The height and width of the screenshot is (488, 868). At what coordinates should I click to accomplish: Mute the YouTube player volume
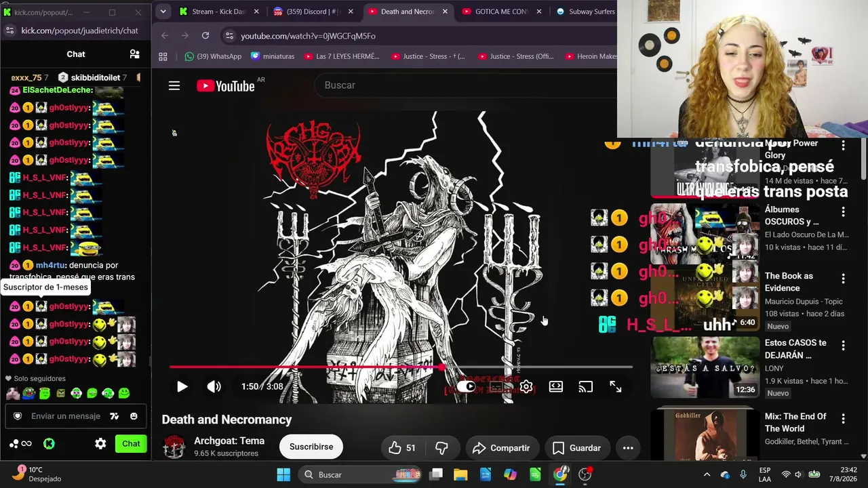[x=214, y=386]
